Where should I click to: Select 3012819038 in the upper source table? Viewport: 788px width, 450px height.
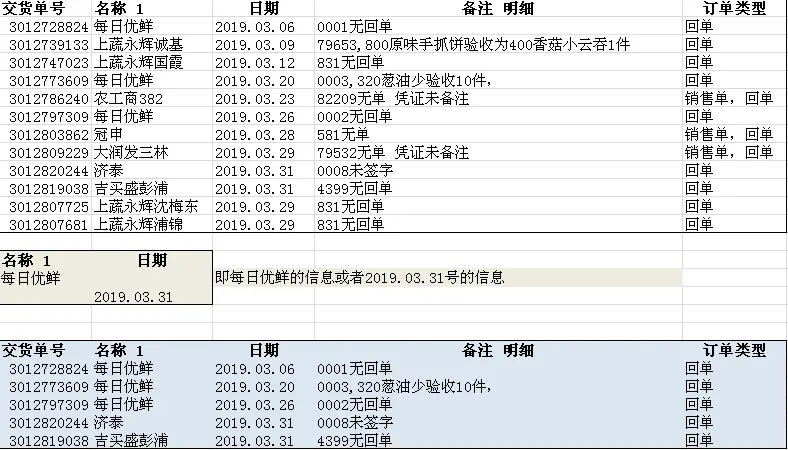(x=49, y=189)
